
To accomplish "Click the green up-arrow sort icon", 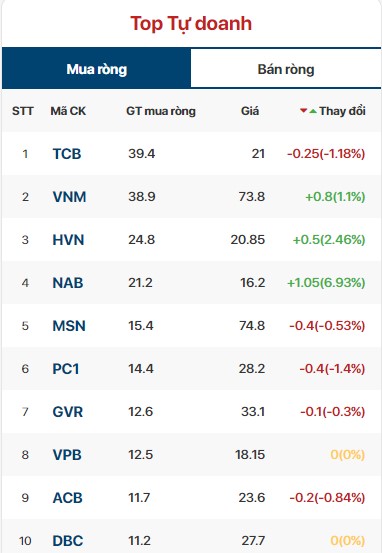I will tap(313, 111).
